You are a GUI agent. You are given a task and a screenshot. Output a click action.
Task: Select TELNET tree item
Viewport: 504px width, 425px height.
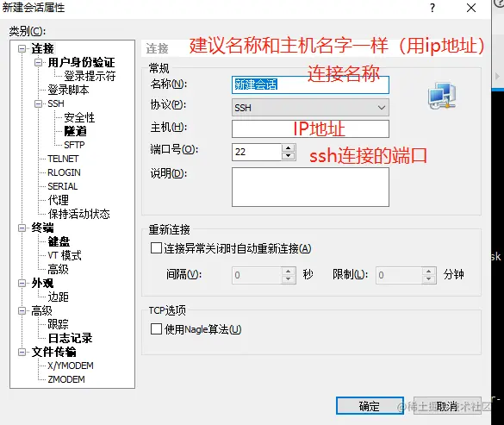point(63,159)
